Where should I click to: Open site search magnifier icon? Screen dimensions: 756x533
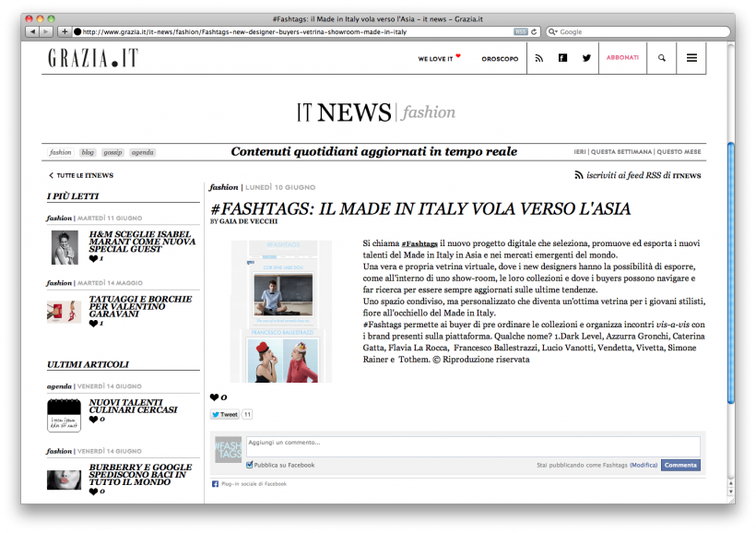pos(662,58)
